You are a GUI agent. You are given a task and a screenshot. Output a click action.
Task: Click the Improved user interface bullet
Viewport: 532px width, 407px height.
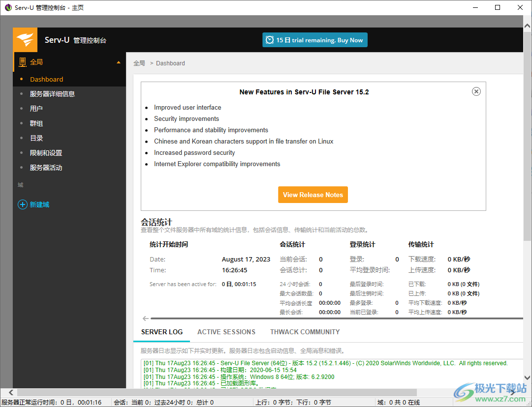pos(188,108)
